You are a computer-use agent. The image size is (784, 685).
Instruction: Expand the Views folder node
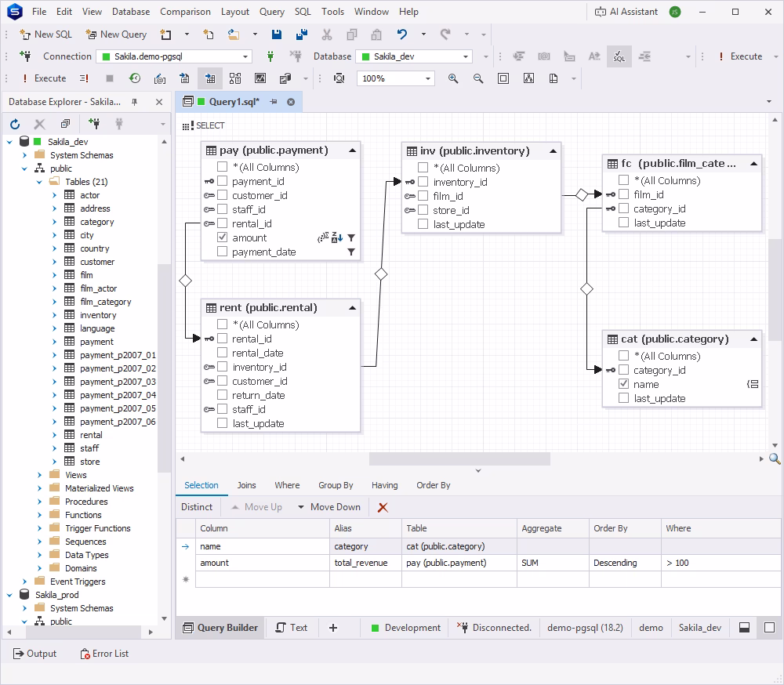pos(39,475)
